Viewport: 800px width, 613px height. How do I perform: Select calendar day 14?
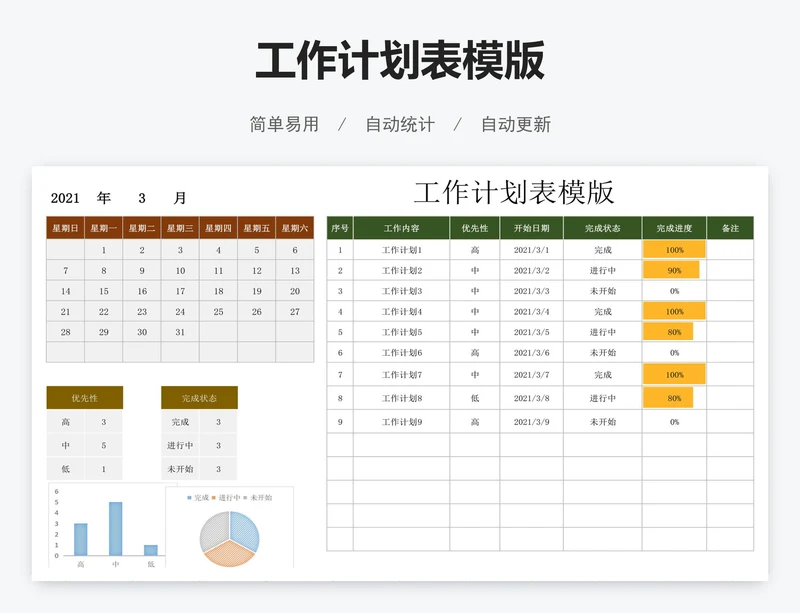tap(65, 291)
